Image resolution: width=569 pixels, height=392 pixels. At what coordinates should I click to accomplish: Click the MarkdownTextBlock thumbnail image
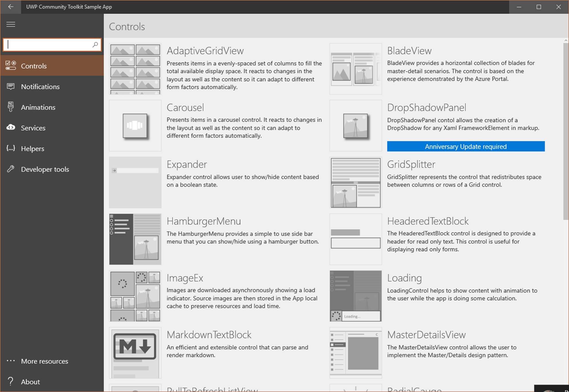135,353
